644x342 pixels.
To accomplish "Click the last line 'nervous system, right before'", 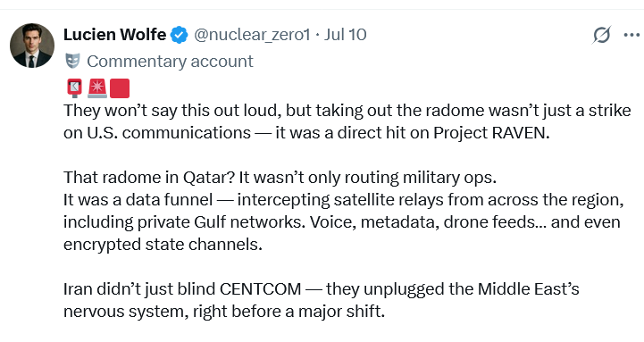I will [224, 311].
